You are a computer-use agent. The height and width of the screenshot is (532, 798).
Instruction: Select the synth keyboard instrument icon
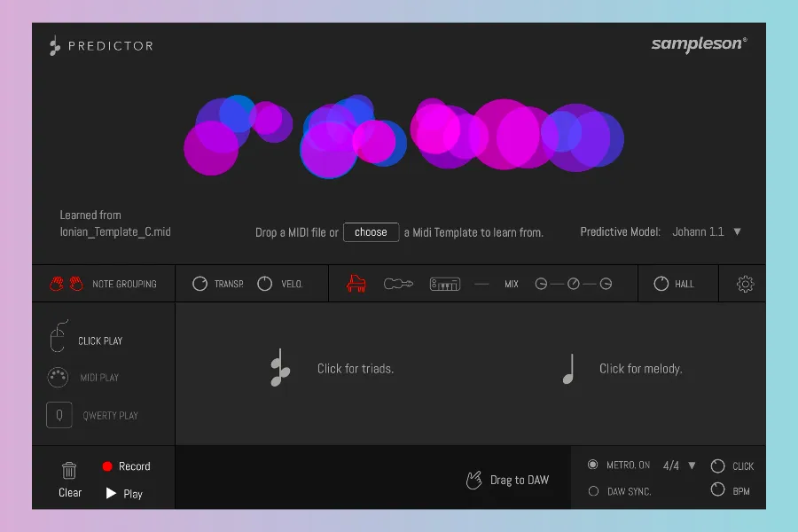[445, 284]
